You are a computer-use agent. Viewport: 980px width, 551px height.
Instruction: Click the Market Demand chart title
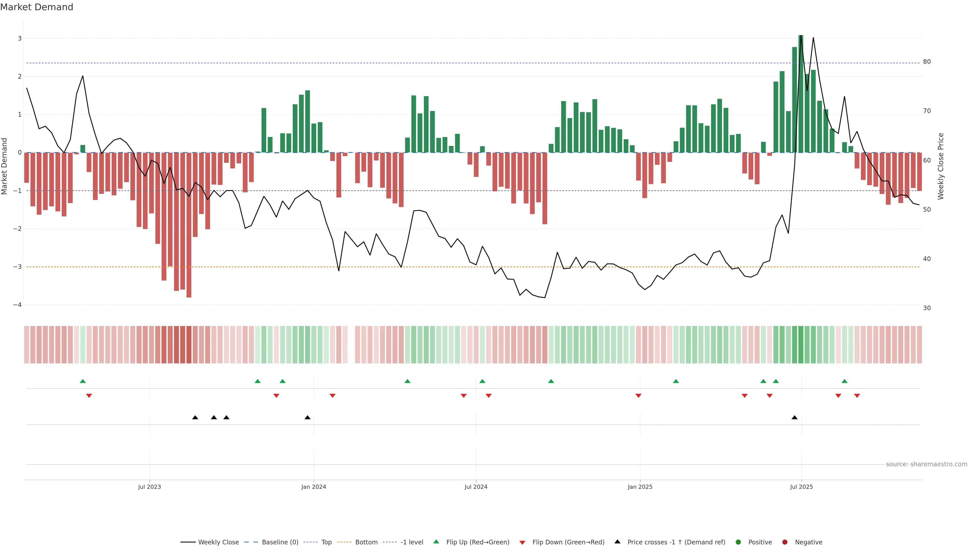(36, 7)
